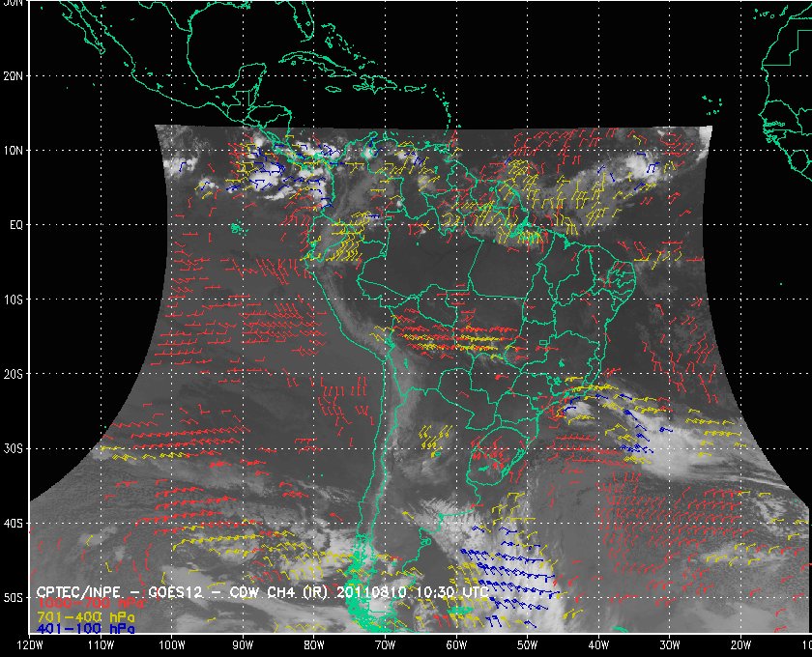The height and width of the screenshot is (657, 812).
Task: Click the 60W longitude label
Action: tap(456, 645)
